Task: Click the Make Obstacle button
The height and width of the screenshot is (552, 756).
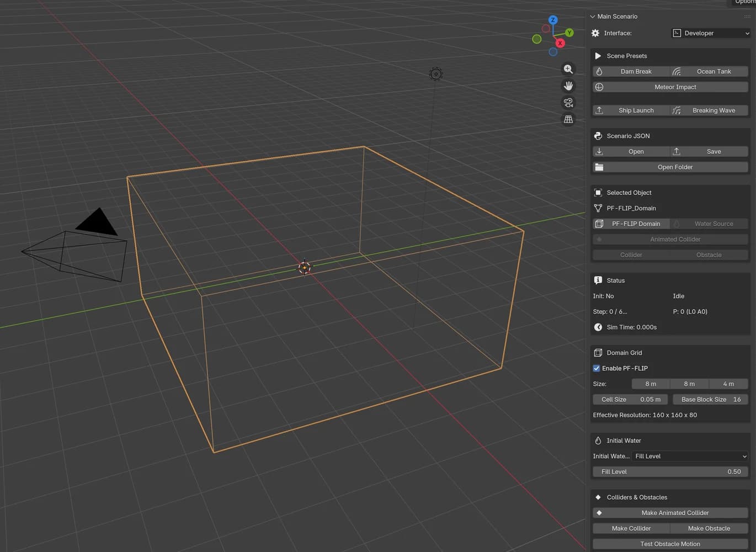Action: point(709,528)
